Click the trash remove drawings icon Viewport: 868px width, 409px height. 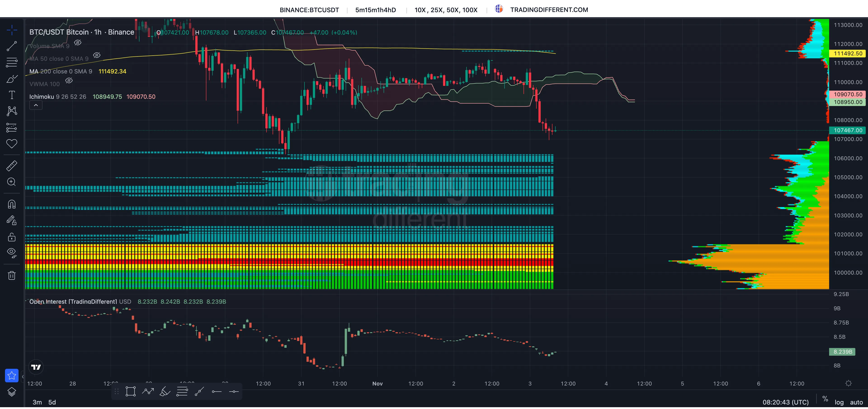click(x=12, y=276)
